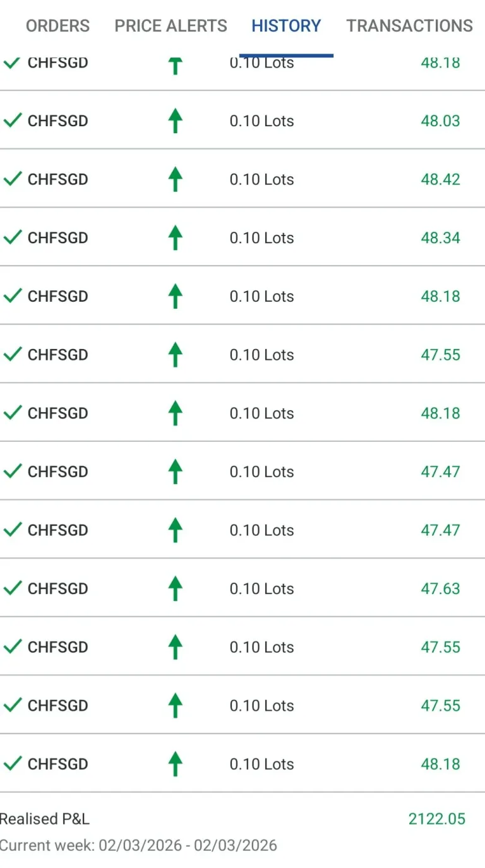Click the checkmark icon beside the 48.03 trade

point(13,120)
